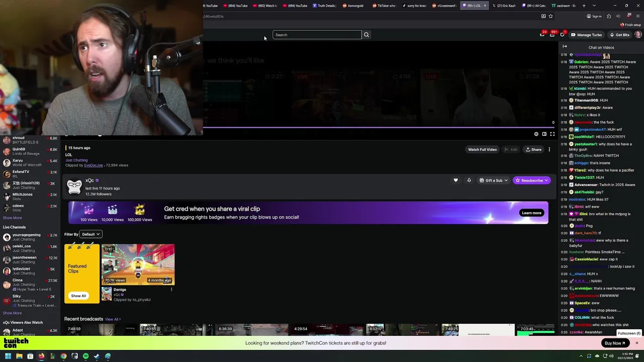Open MitchJones channel in sidebar
644x362 pixels.
pos(30,197)
